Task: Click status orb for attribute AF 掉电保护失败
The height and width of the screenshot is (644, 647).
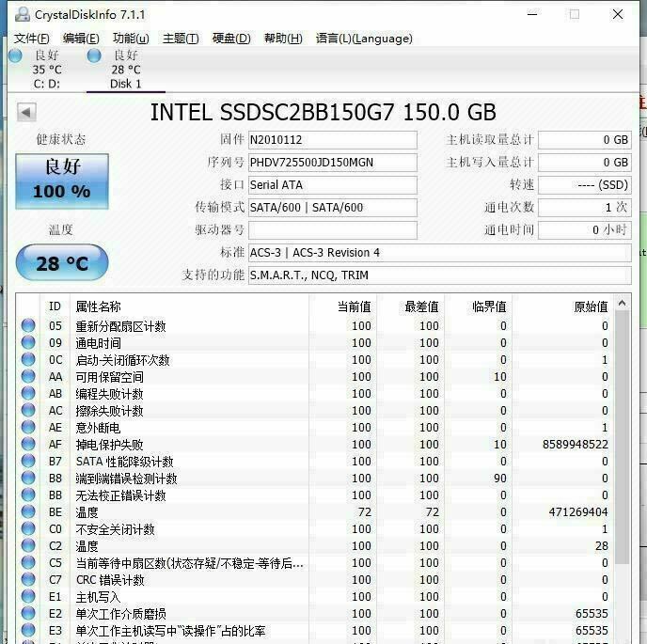Action: coord(28,444)
